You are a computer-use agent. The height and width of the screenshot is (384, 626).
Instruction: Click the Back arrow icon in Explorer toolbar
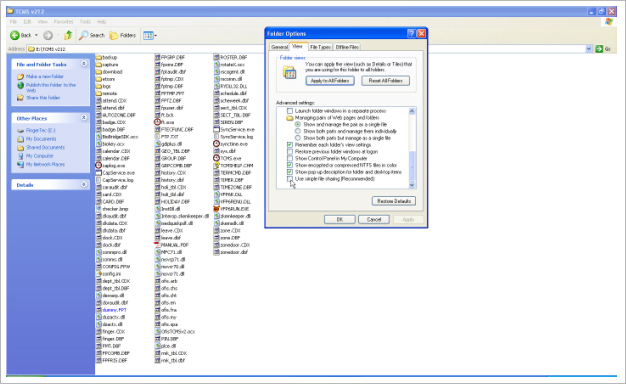pos(15,36)
